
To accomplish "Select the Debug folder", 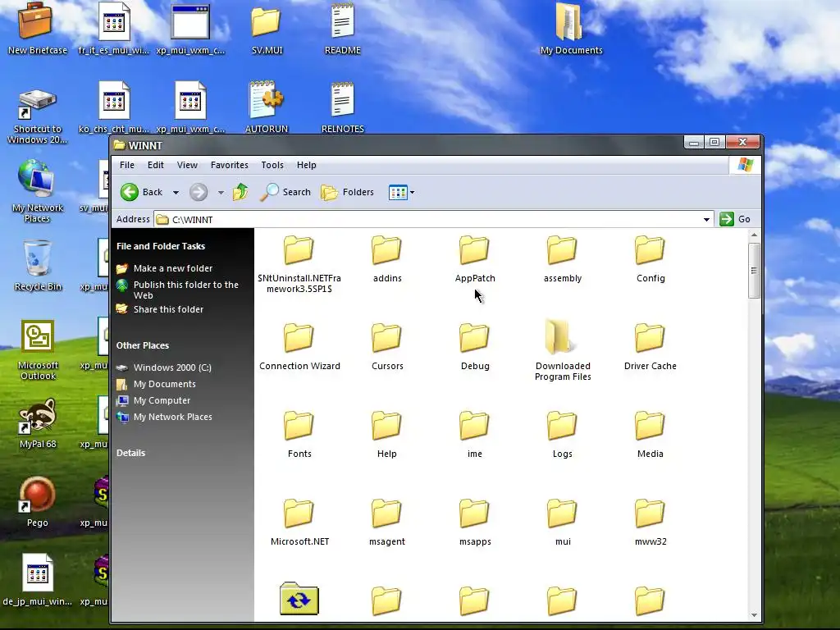I will click(x=475, y=347).
